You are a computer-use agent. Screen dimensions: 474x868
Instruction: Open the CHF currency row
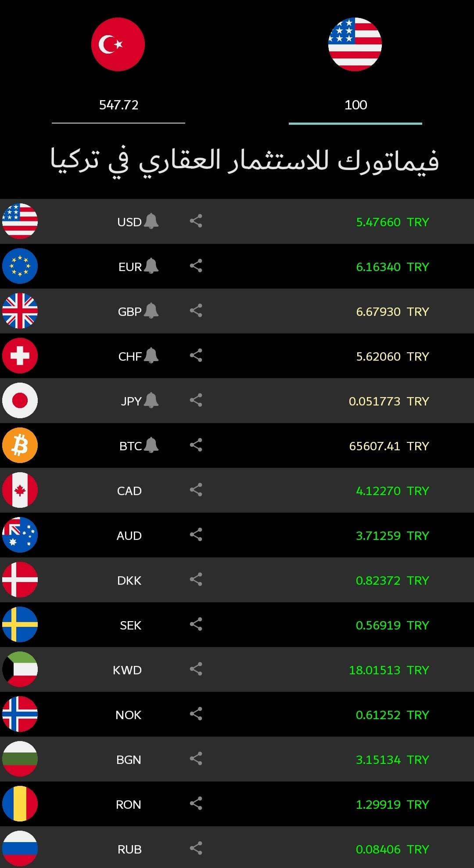(x=237, y=356)
